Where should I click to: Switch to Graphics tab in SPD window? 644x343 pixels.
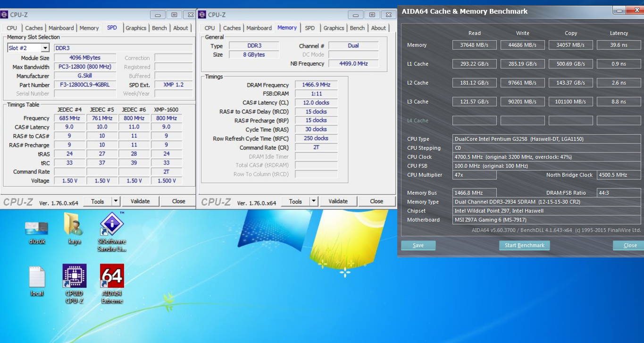(136, 28)
